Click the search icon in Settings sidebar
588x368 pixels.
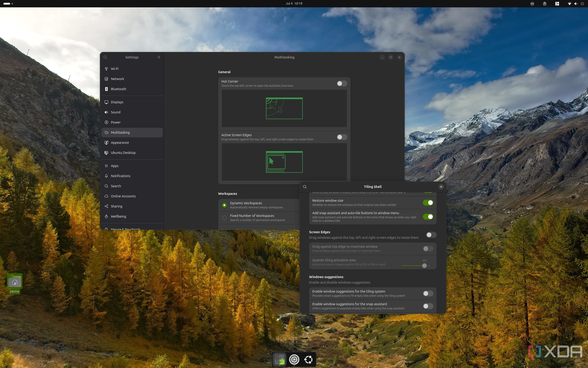105,57
